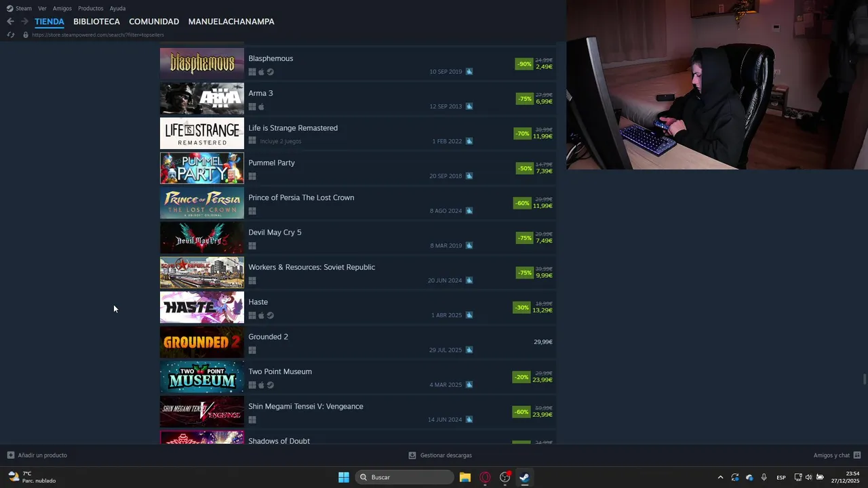The image size is (868, 488).
Task: Open the Opera browser taskbar icon
Action: tap(485, 477)
